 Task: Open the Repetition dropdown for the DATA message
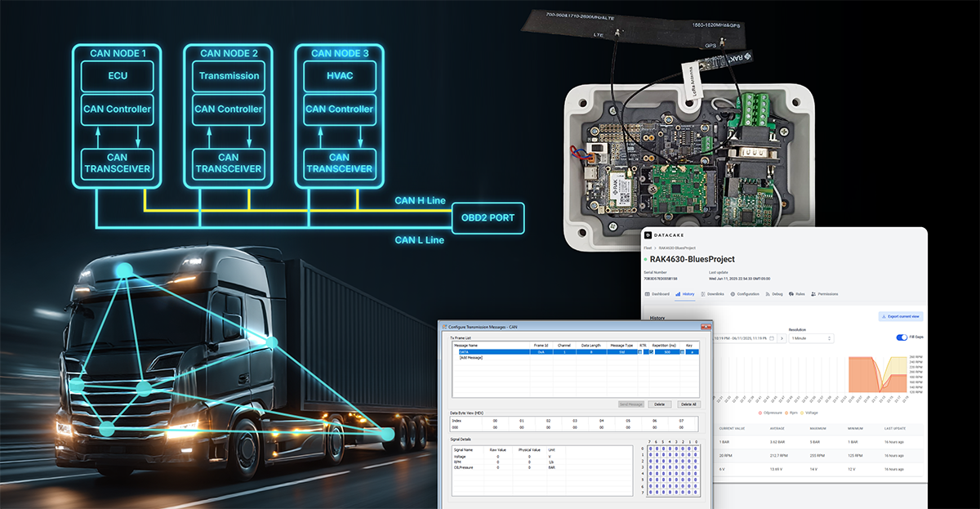682,353
